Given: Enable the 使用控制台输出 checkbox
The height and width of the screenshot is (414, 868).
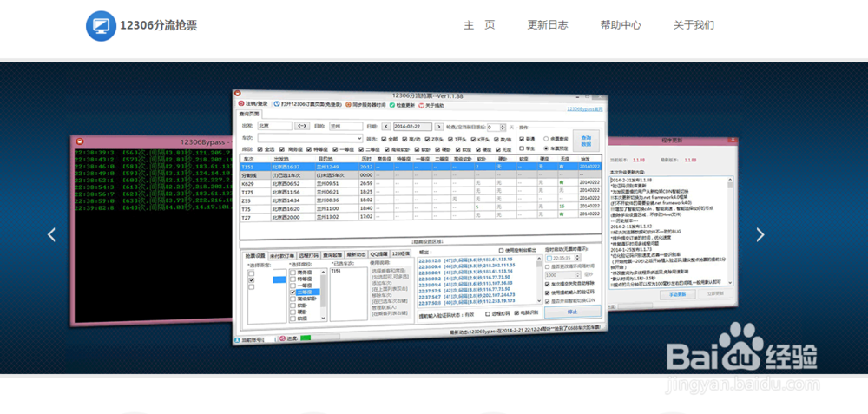Looking at the screenshot, I should pos(502,250).
